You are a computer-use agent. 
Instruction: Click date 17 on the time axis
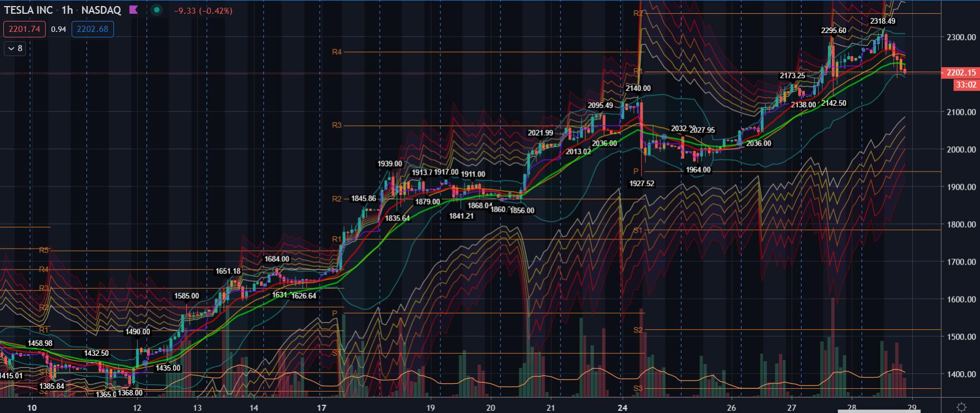tap(322, 408)
